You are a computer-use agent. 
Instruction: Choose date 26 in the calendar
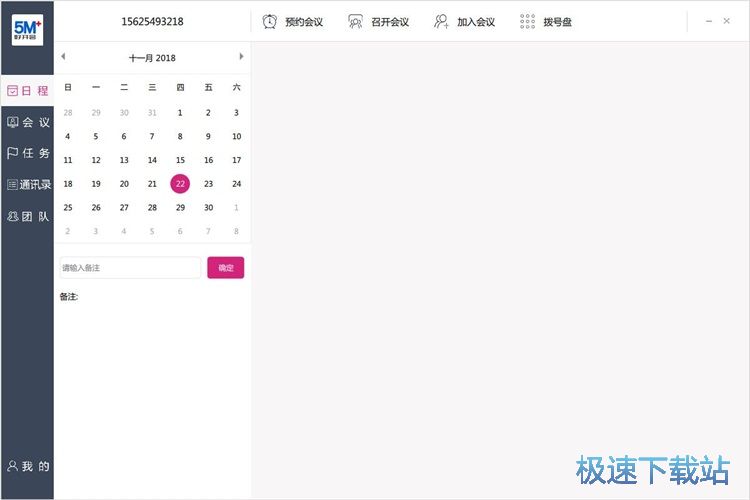(x=96, y=208)
